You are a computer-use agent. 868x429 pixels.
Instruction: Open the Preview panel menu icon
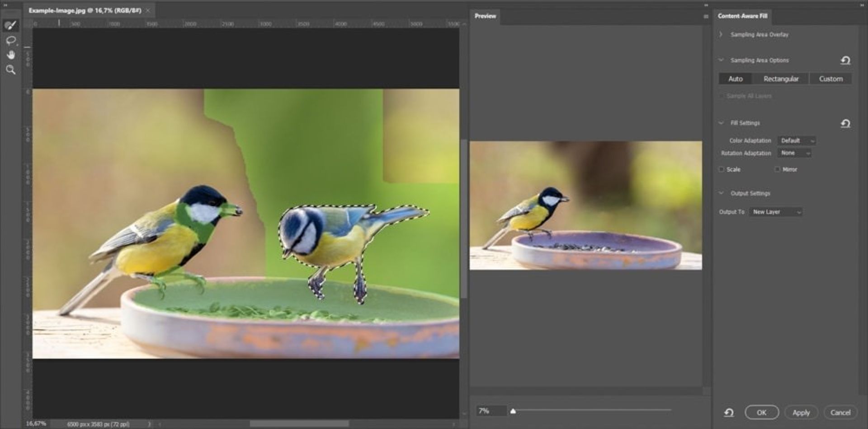tap(706, 16)
